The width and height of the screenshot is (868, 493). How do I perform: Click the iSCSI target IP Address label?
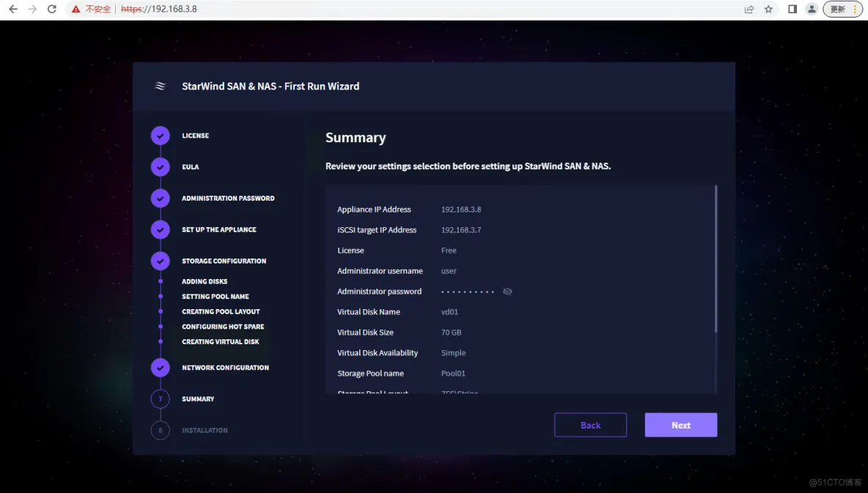[377, 229]
